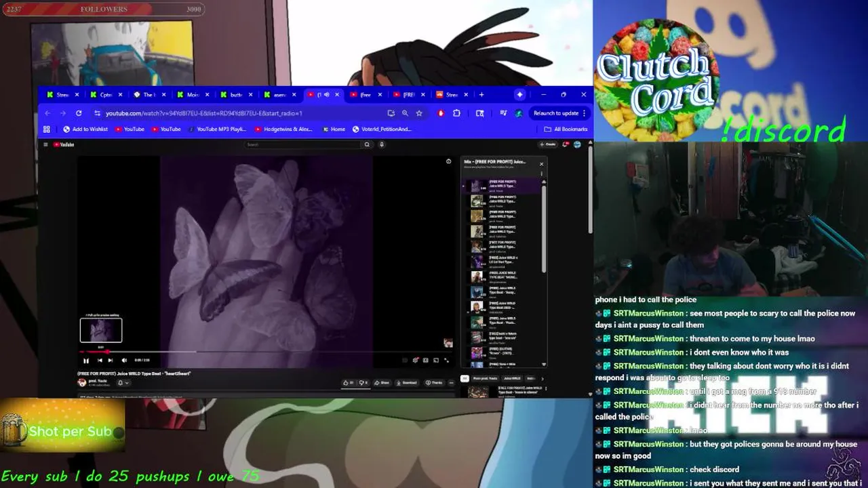This screenshot has height=488, width=868.
Task: Dislike the video with thumbs down
Action: click(364, 383)
